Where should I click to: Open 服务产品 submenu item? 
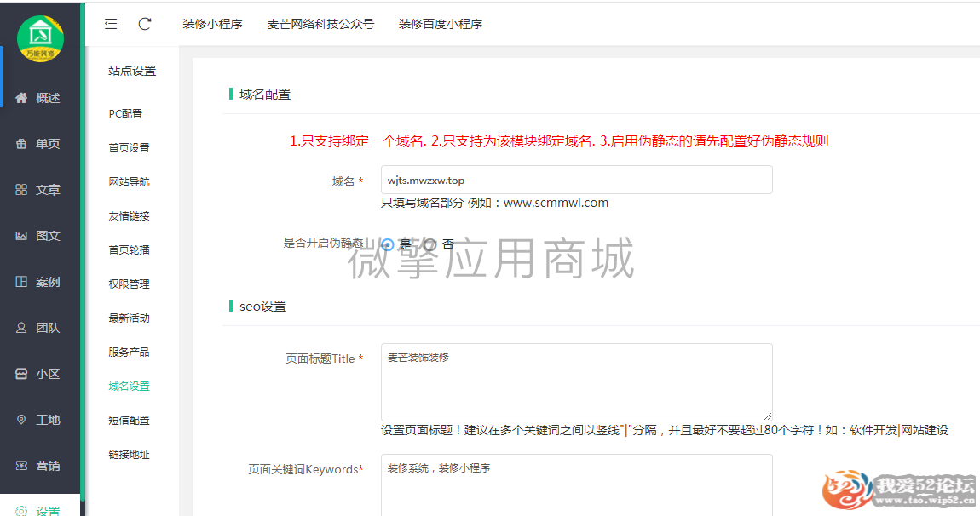point(129,352)
